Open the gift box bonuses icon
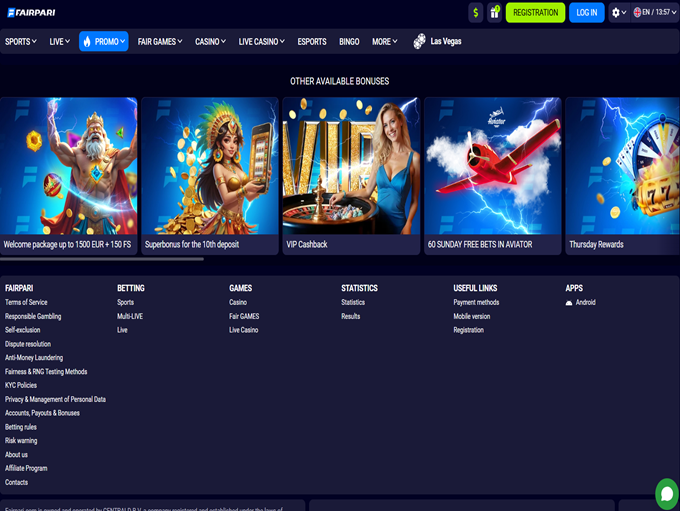Screen dimensions: 680x511 [x=494, y=13]
